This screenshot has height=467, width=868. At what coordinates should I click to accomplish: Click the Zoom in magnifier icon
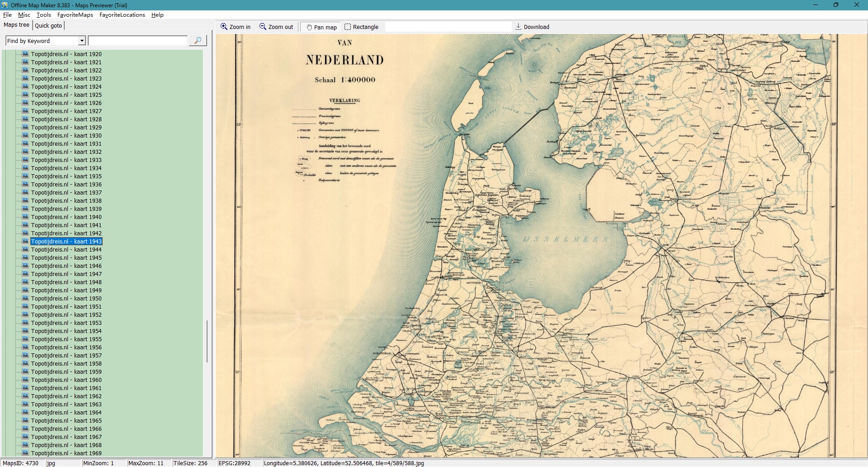(x=224, y=27)
